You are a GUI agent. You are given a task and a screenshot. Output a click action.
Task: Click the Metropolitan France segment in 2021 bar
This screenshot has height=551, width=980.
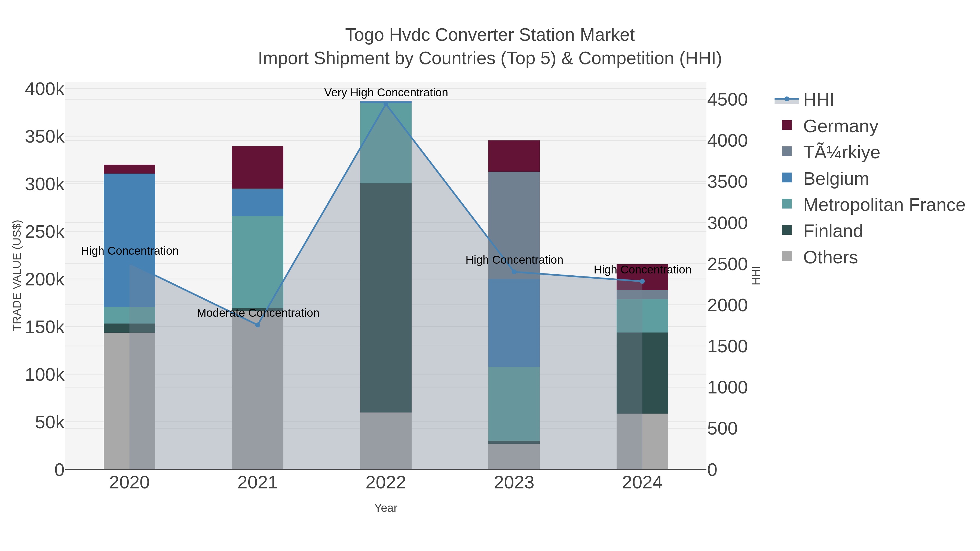click(258, 262)
